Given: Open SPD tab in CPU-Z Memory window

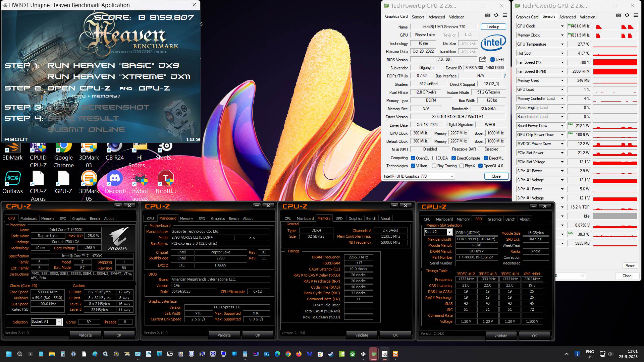Looking at the screenshot, I should click(339, 219).
